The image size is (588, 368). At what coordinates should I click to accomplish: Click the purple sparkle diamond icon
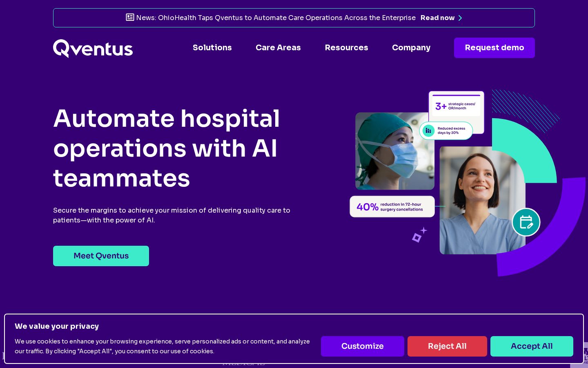(419, 235)
